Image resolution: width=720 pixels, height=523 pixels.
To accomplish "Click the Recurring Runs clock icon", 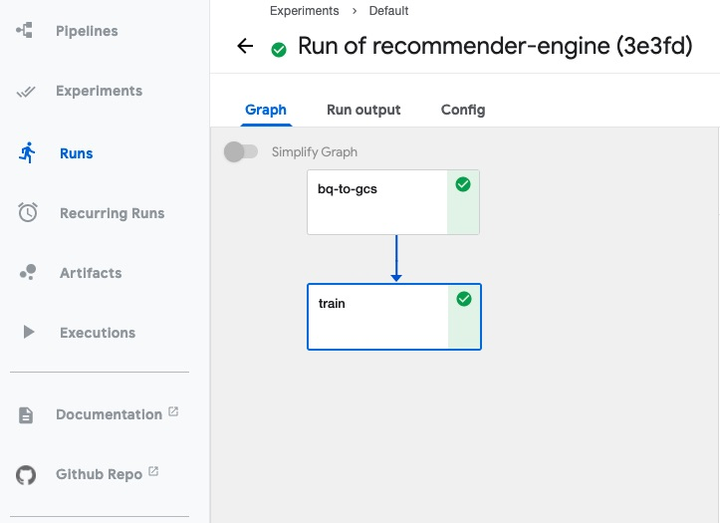I will [x=28, y=213].
